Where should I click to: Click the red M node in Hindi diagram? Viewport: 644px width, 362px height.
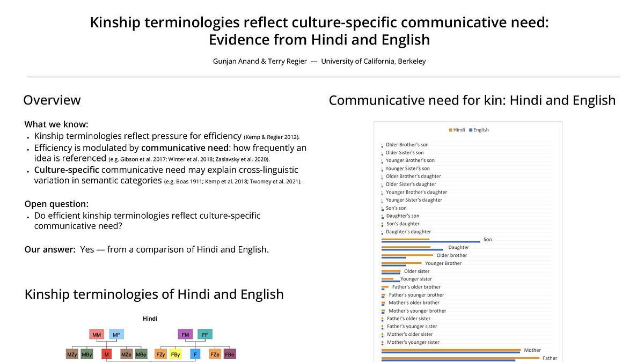pyautogui.click(x=107, y=354)
